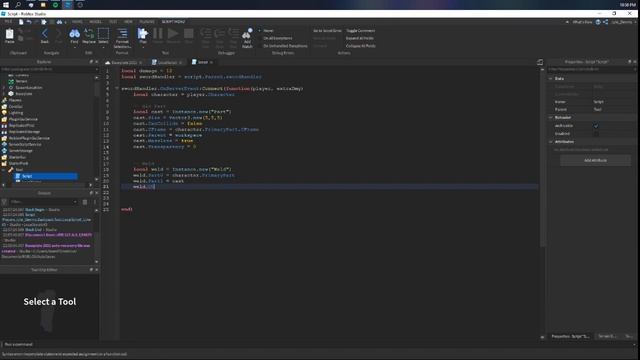Click the Add Watch binoculars icon

(247, 33)
